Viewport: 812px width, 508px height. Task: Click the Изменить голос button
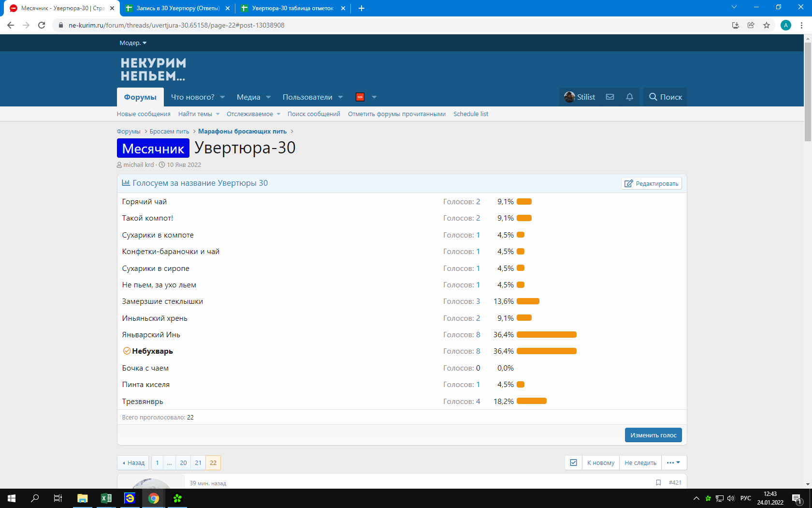pos(653,435)
